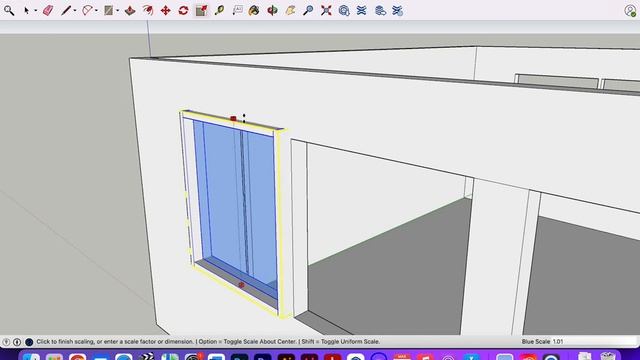Click the bottom red scale grip on window

(241, 285)
